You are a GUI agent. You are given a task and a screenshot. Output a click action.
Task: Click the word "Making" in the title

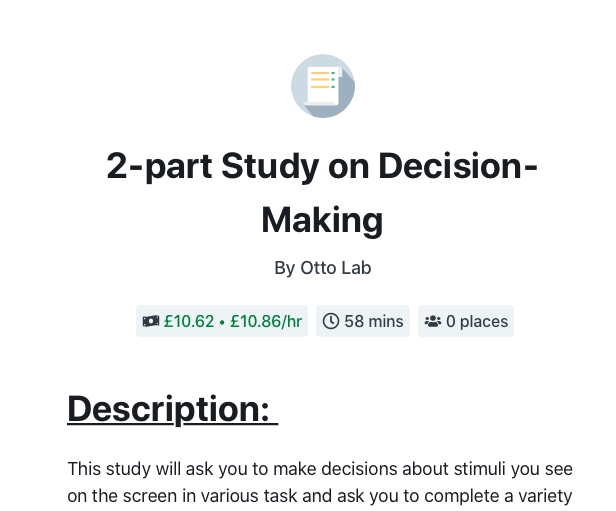pyautogui.click(x=322, y=222)
